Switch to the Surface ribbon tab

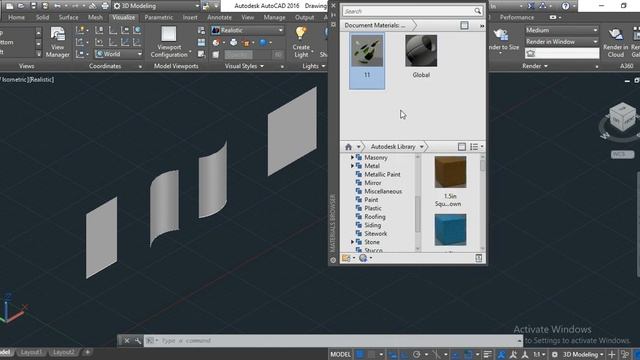[68, 18]
